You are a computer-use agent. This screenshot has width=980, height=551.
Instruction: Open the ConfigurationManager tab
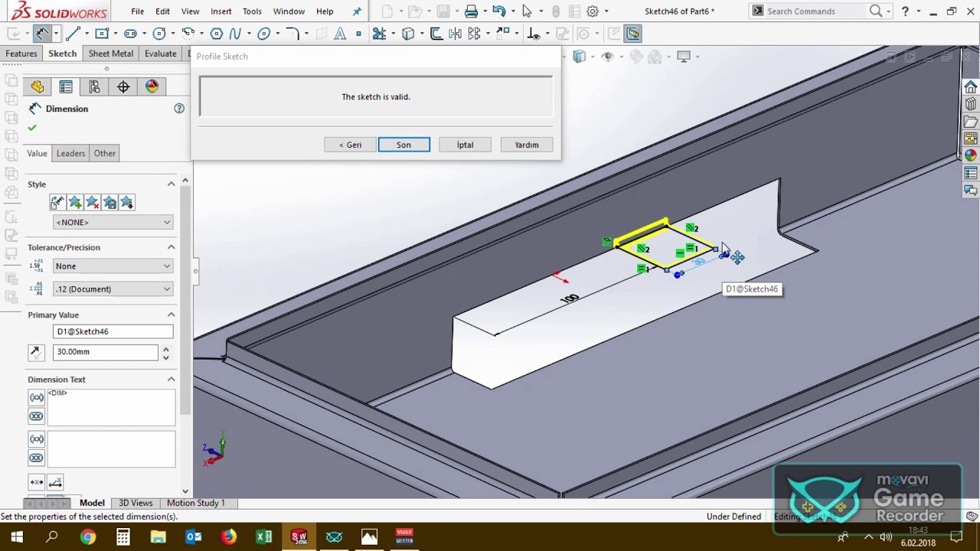coord(94,86)
